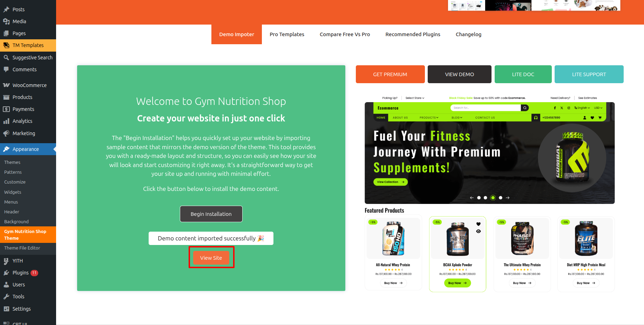
Task: Click the Tools wrench icon
Action: [6, 297]
